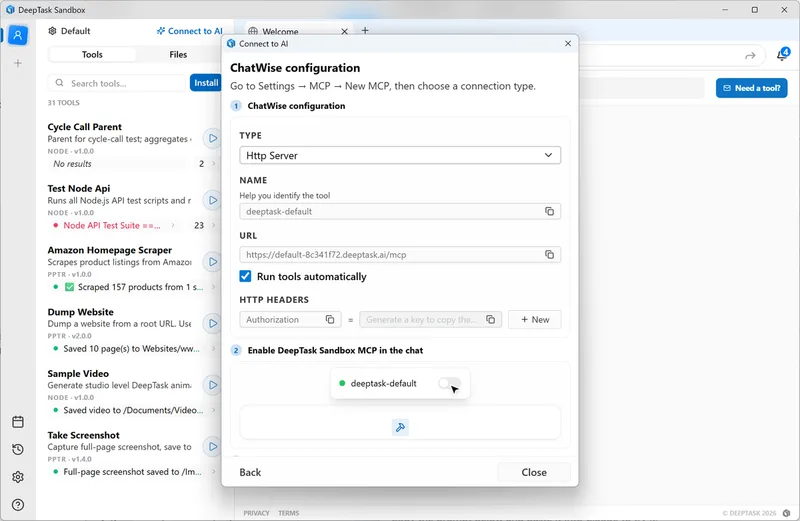Click the Back button in dialog
Viewport: 800px width, 521px height.
(x=250, y=472)
